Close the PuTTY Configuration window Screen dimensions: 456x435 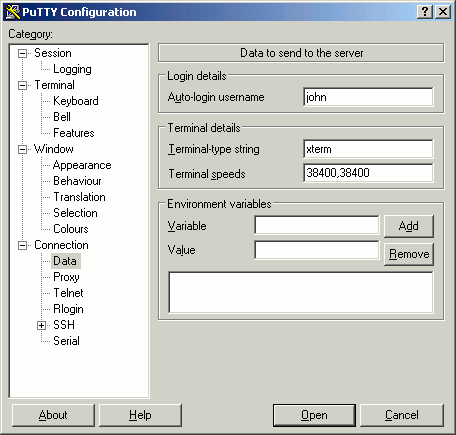(x=443, y=12)
